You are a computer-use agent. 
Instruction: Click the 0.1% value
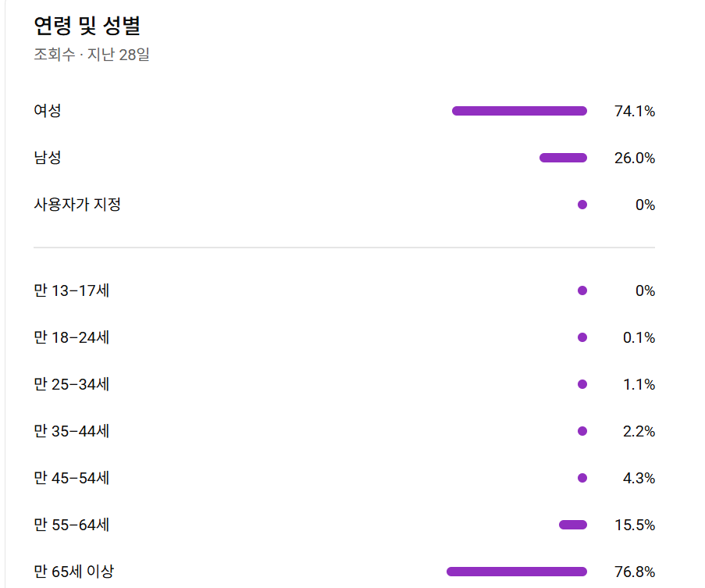[x=639, y=338]
